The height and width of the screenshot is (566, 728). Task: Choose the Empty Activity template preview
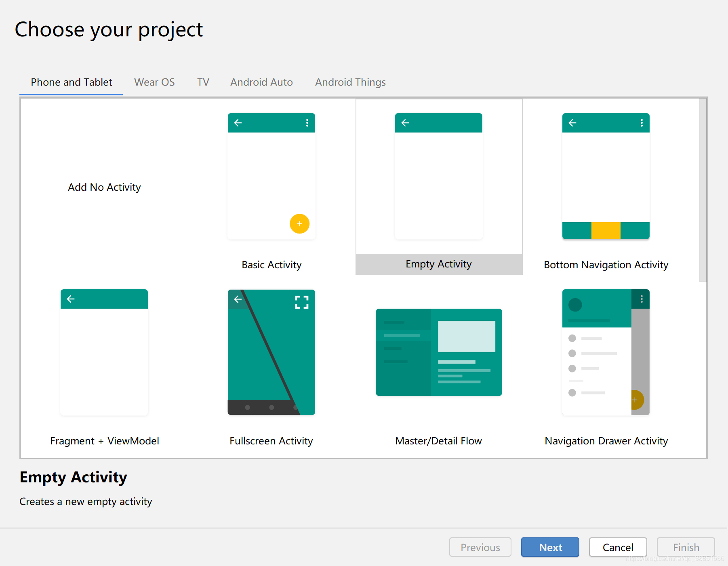(439, 176)
